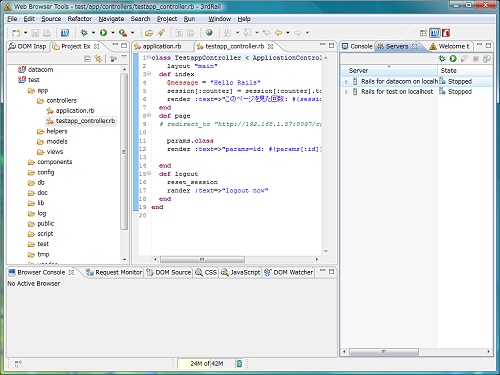Screen dimensions: 500x375
Task: Click the Next Annotation icon in toolbar
Action: [228, 33]
